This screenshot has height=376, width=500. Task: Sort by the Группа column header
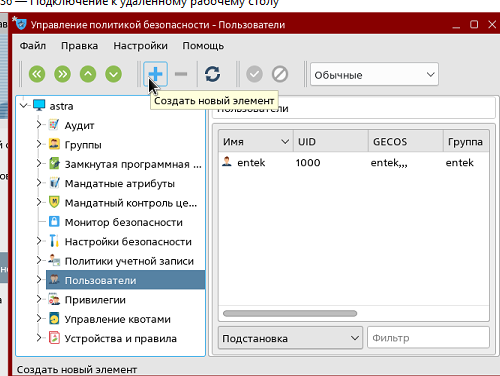pos(466,142)
